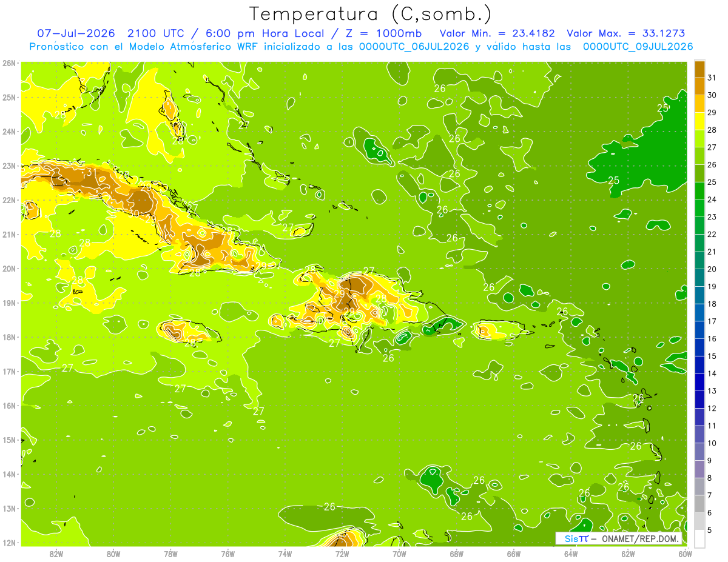The width and height of the screenshot is (728, 562).
Task: Click the "25N" latitude label
Action: [x=9, y=97]
